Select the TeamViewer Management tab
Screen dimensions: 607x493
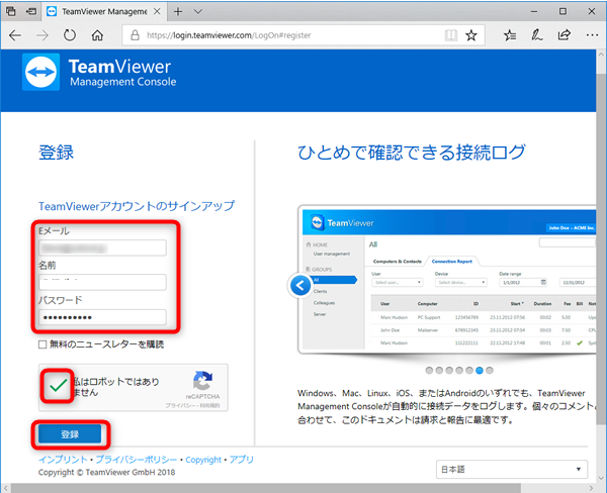104,12
